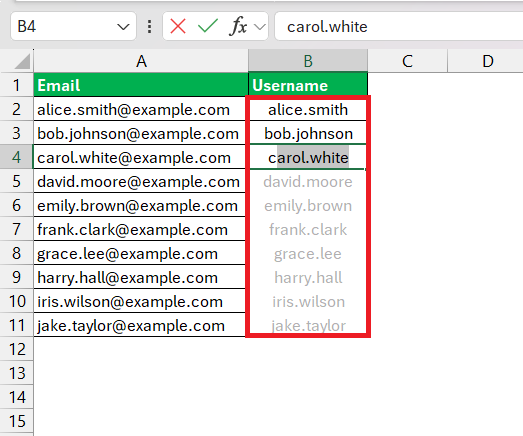
Task: Select column C header
Action: tap(407, 61)
